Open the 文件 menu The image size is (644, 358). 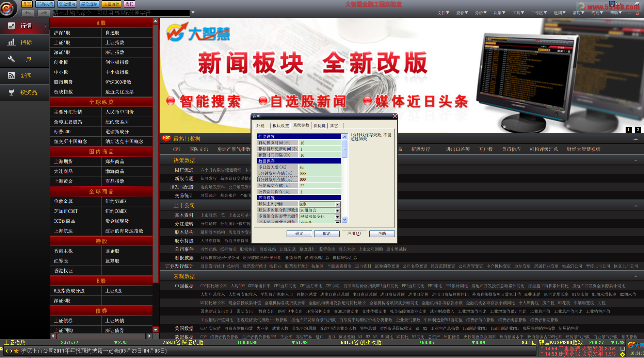click(x=443, y=13)
